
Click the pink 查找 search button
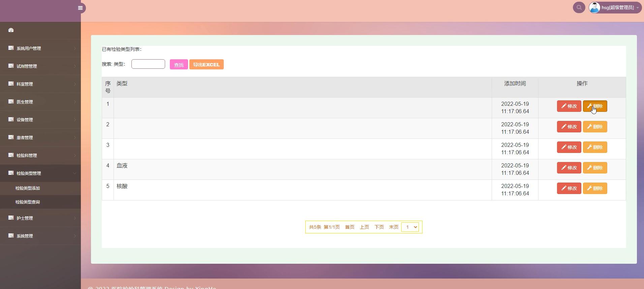(179, 65)
